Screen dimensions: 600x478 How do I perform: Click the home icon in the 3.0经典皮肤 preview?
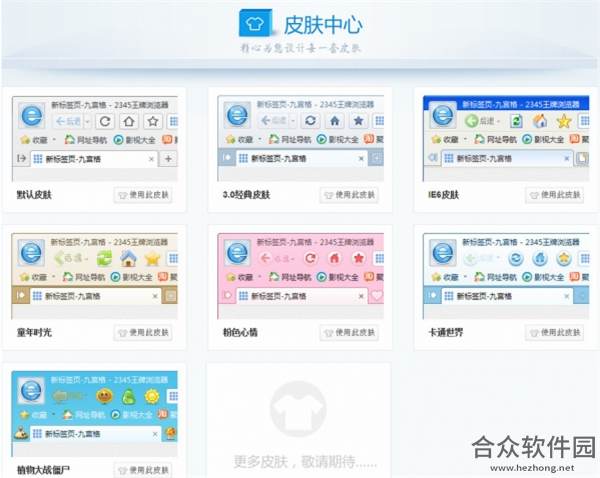click(334, 121)
